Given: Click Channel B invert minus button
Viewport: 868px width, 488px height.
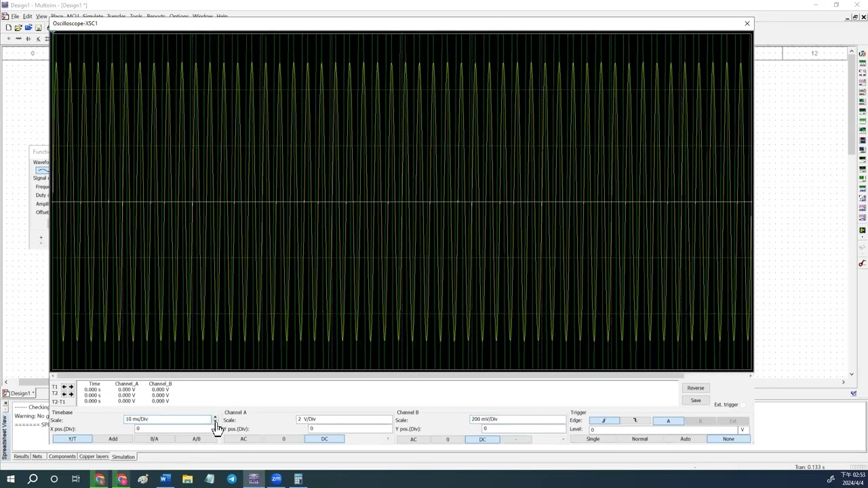Looking at the screenshot, I should (x=516, y=439).
